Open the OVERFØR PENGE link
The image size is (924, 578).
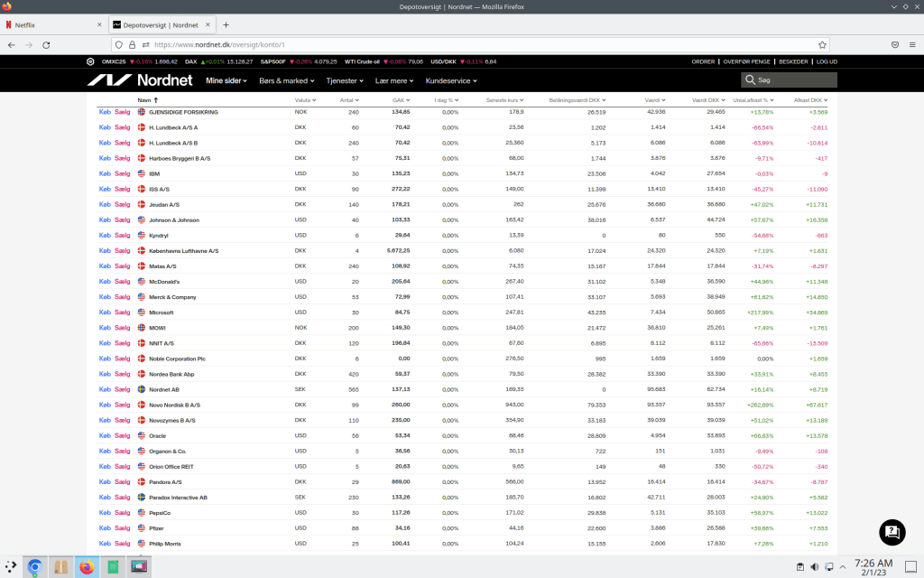tap(746, 61)
